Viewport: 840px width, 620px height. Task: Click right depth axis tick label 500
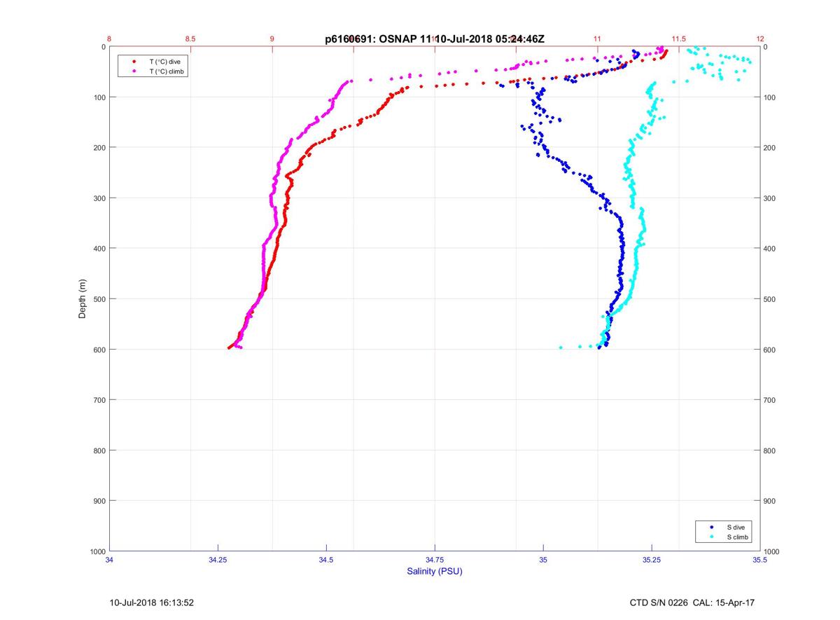[771, 299]
